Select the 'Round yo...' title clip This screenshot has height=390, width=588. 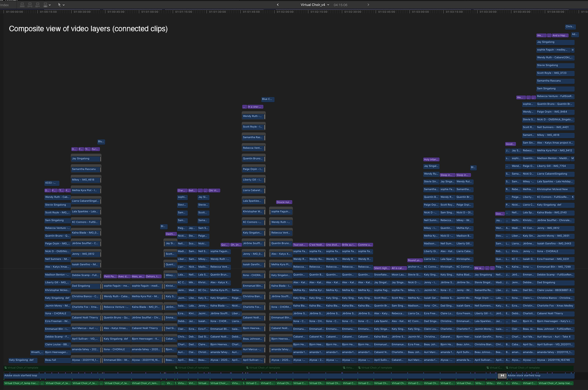(415, 260)
